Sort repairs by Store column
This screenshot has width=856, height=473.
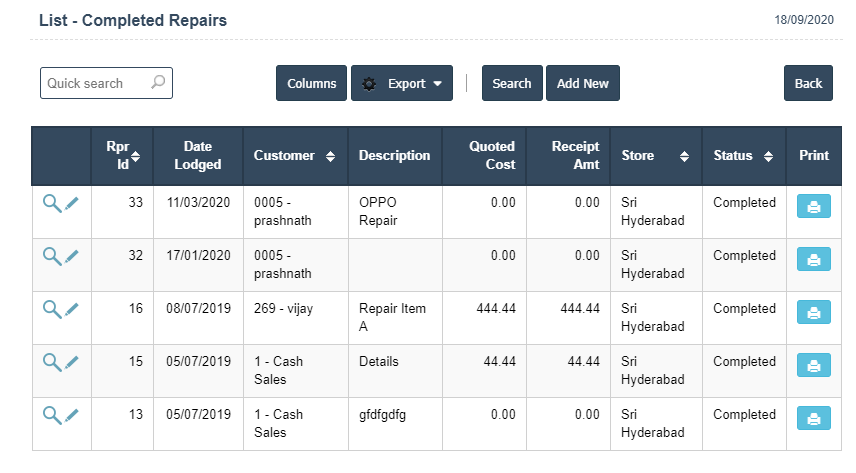click(684, 156)
